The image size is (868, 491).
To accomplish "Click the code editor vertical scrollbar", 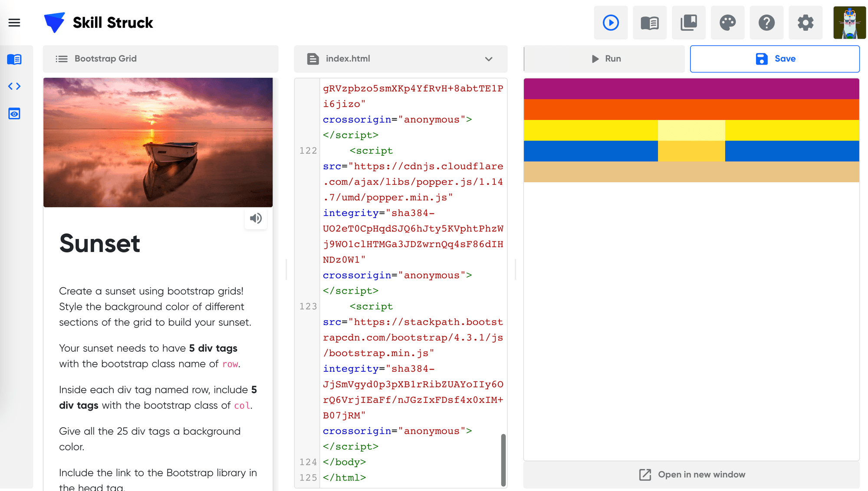I will point(503,460).
